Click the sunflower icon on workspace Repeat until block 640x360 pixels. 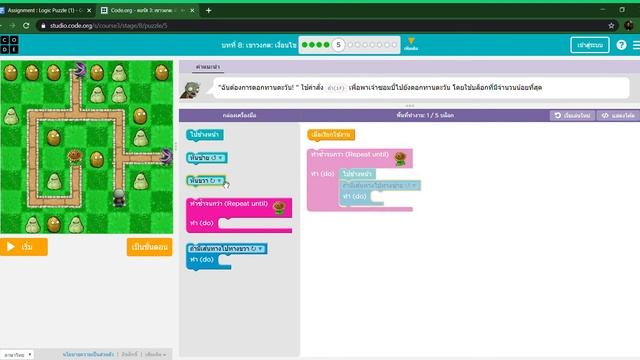pyautogui.click(x=400, y=158)
